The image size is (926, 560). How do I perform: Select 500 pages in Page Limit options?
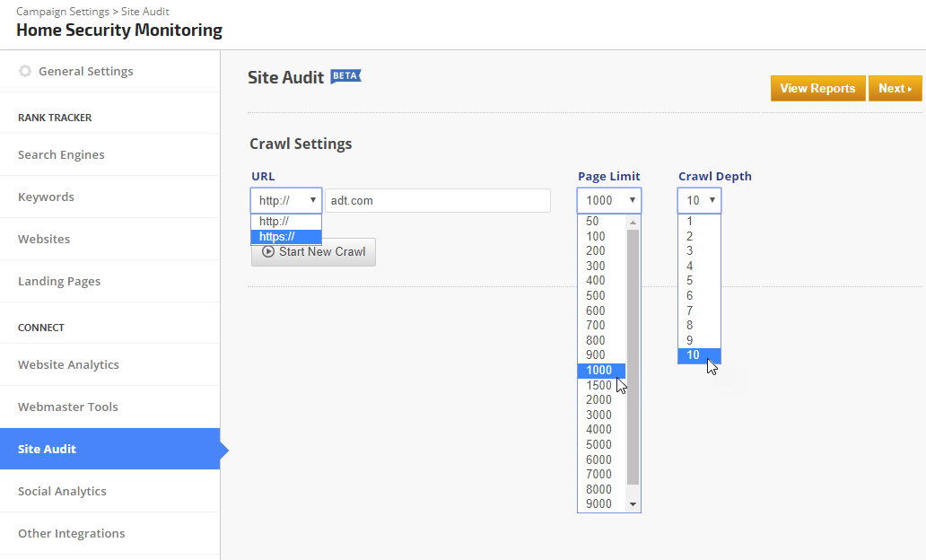click(596, 295)
